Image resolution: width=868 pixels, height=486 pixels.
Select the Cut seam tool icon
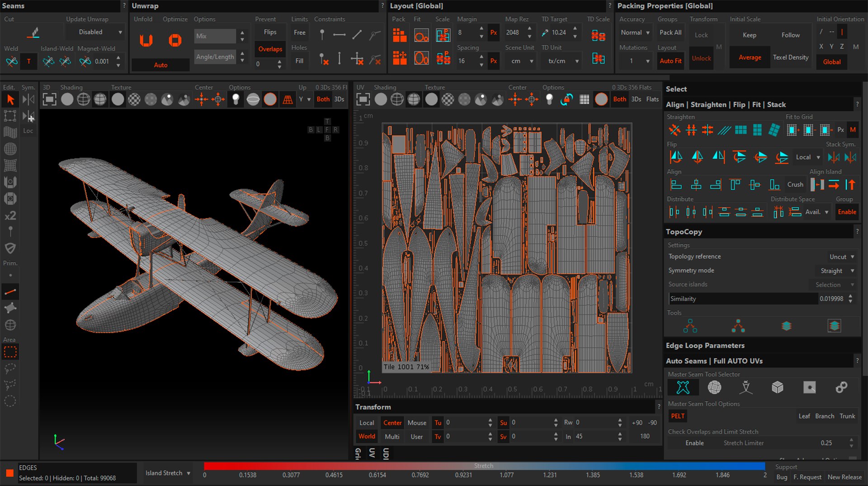(33, 33)
